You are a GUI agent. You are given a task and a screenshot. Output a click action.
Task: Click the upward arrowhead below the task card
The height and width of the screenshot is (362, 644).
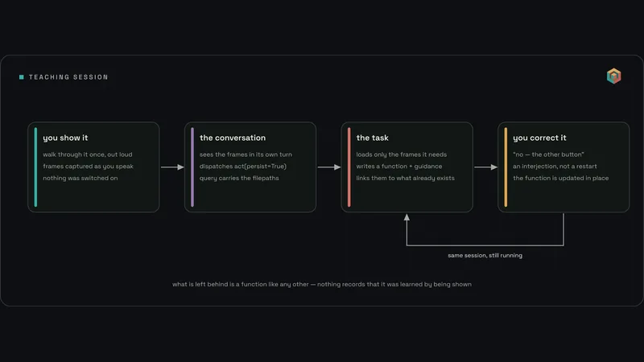(x=407, y=217)
